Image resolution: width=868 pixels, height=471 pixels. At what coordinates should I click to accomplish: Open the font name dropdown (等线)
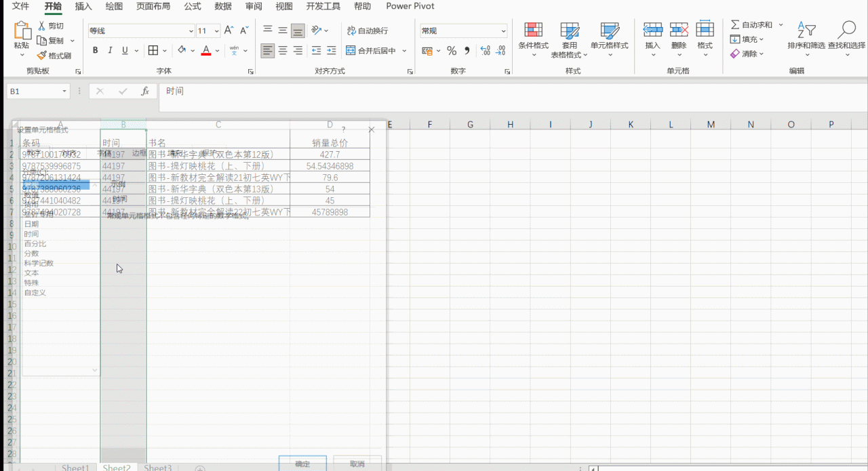coord(191,31)
